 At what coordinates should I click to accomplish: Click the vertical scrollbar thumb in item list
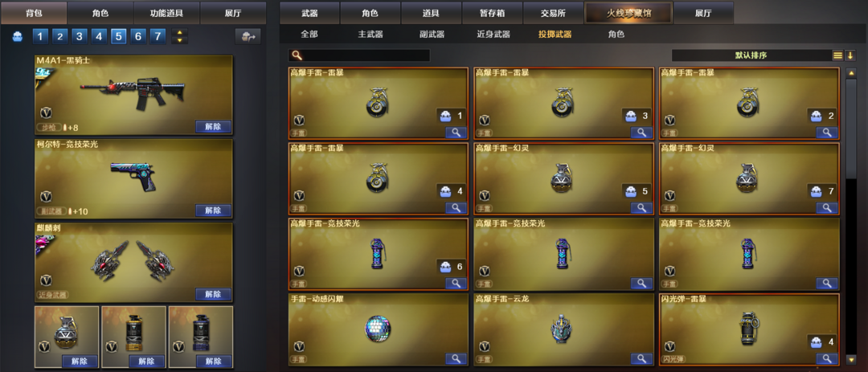point(851,129)
